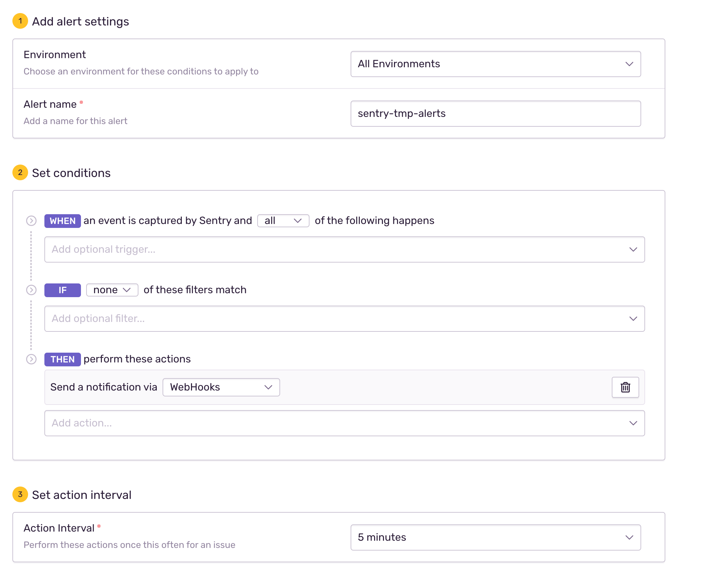The height and width of the screenshot is (576, 728).
Task: Delete the WebHooks notification action
Action: click(x=625, y=387)
